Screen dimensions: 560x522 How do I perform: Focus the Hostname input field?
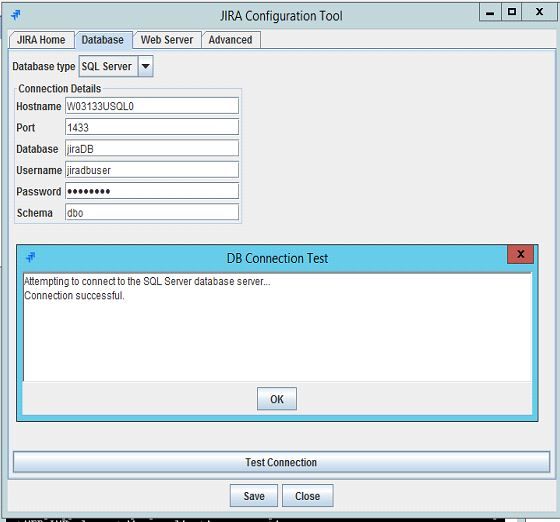tap(152, 106)
